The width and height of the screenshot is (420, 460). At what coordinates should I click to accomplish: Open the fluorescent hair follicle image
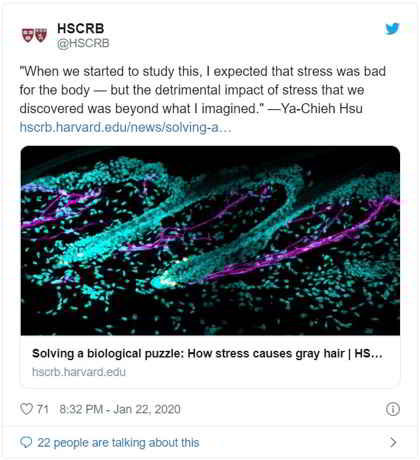[210, 240]
